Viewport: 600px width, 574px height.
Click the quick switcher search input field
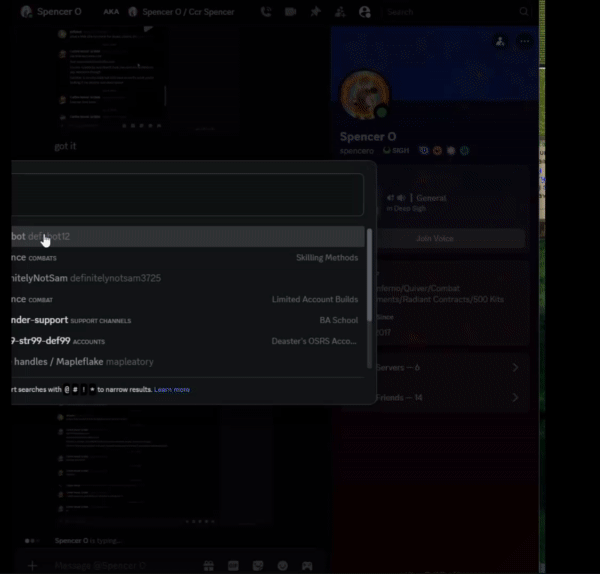coord(188,195)
